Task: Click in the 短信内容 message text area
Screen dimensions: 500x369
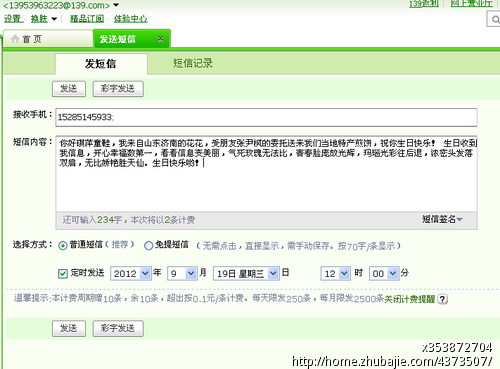Action: tap(266, 173)
